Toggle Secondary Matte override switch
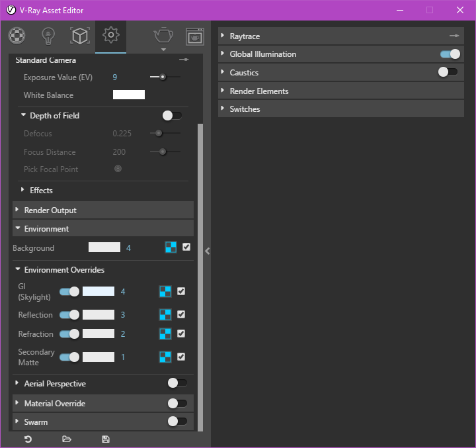 [x=69, y=357]
